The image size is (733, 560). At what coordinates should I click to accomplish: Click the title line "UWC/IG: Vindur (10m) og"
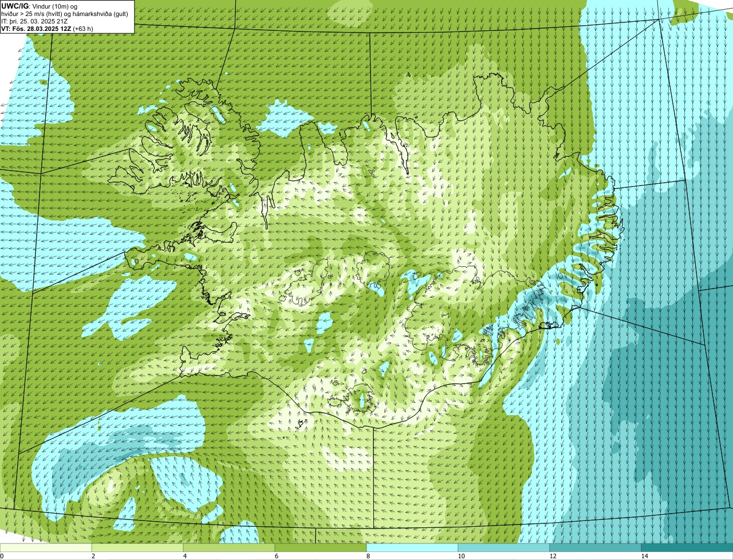tap(39, 6)
